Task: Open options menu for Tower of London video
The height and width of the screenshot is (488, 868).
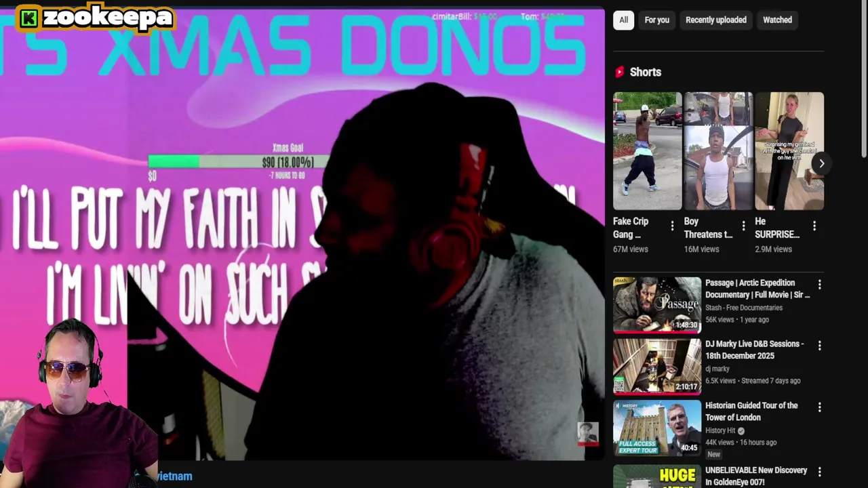Action: 819,407
